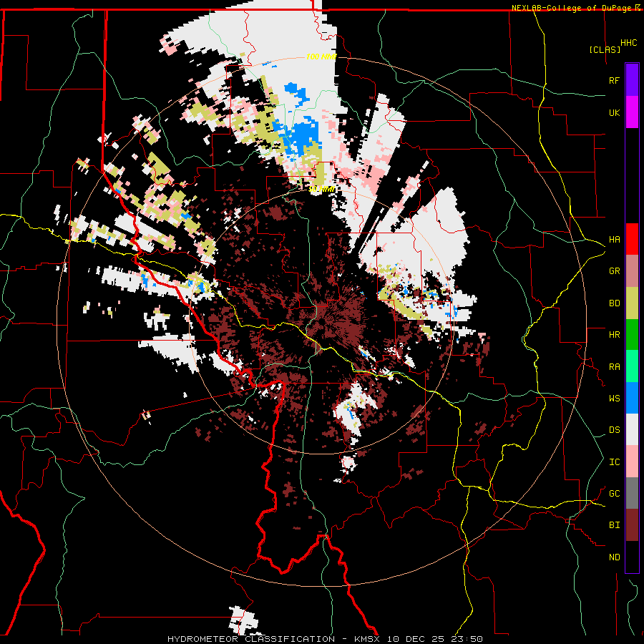Click the GC legend label
Screen dimensions: 644x644
[614, 494]
